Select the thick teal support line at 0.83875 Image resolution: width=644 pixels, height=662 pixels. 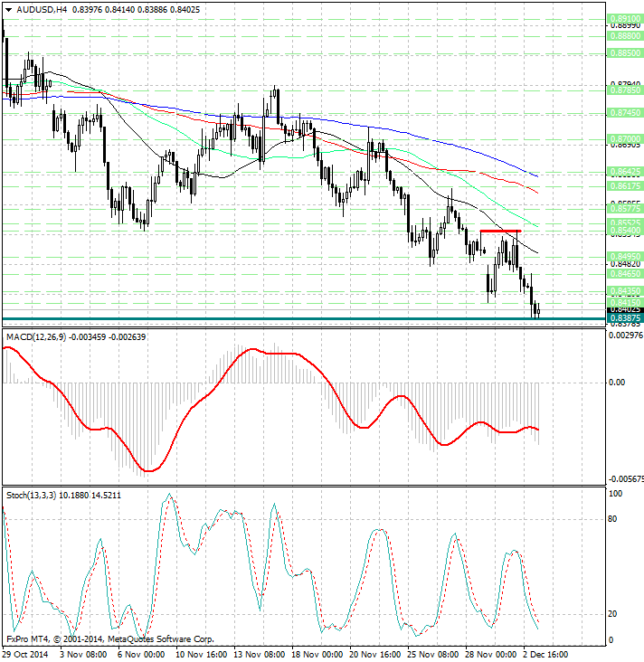(271, 318)
